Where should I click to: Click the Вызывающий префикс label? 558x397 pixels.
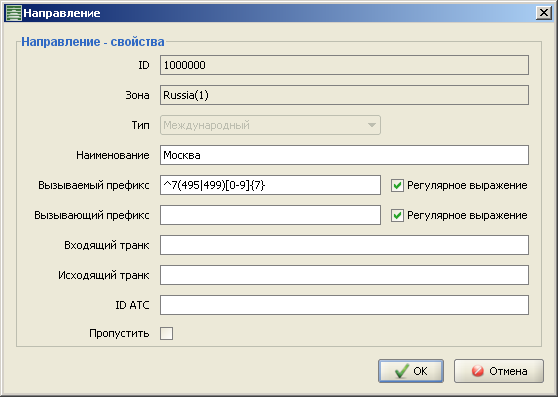[x=91, y=216]
